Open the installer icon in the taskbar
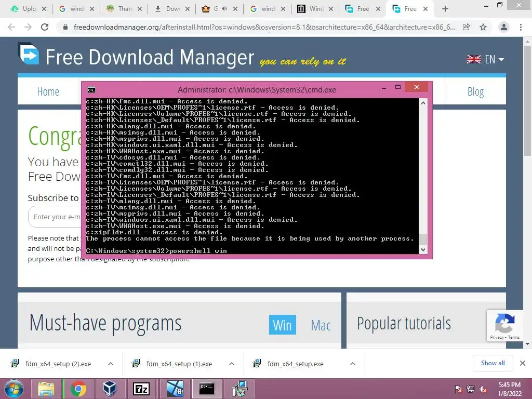Image resolution: width=532 pixels, height=399 pixels. 240,389
